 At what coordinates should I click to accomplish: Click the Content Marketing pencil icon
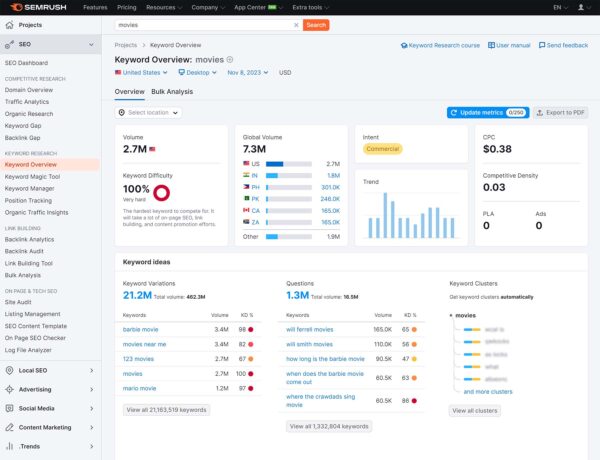10,427
